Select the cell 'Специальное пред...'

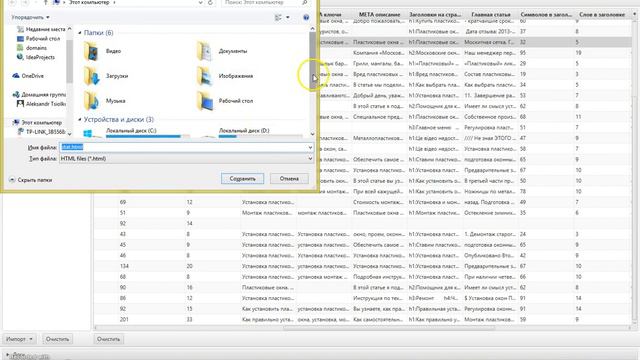click(379, 117)
